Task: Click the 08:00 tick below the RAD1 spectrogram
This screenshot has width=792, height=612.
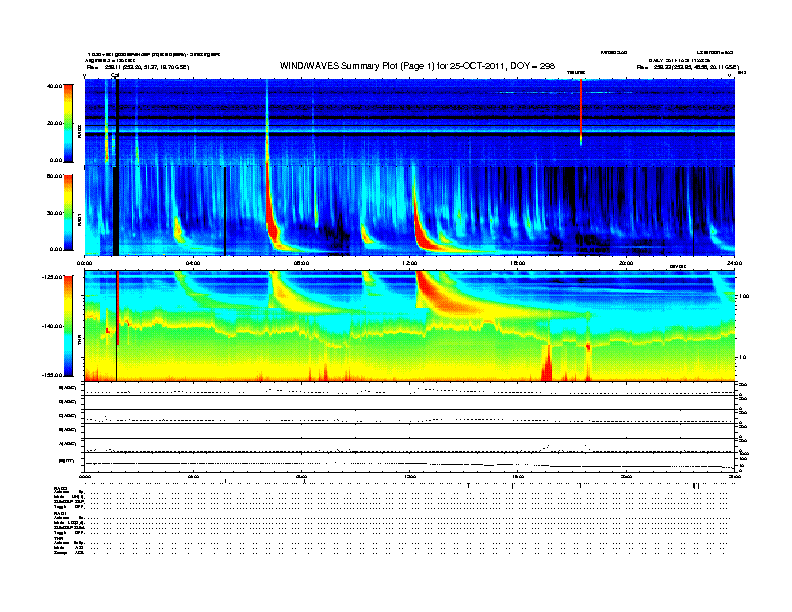Action: tap(301, 263)
